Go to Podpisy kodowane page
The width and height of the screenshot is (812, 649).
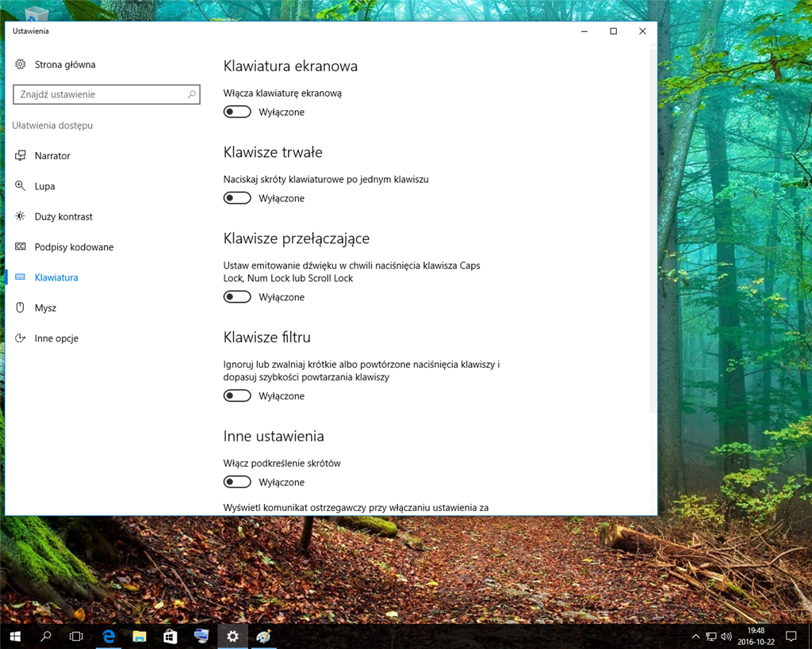[74, 247]
